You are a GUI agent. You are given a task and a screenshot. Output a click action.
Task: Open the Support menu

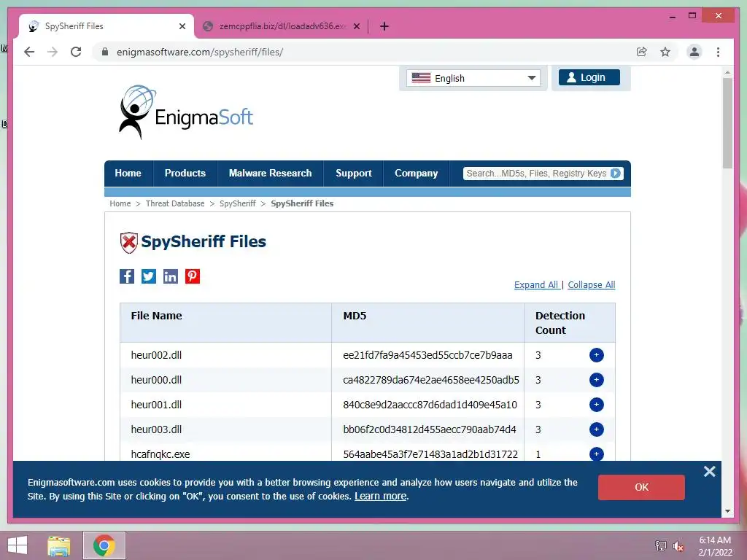(x=354, y=174)
